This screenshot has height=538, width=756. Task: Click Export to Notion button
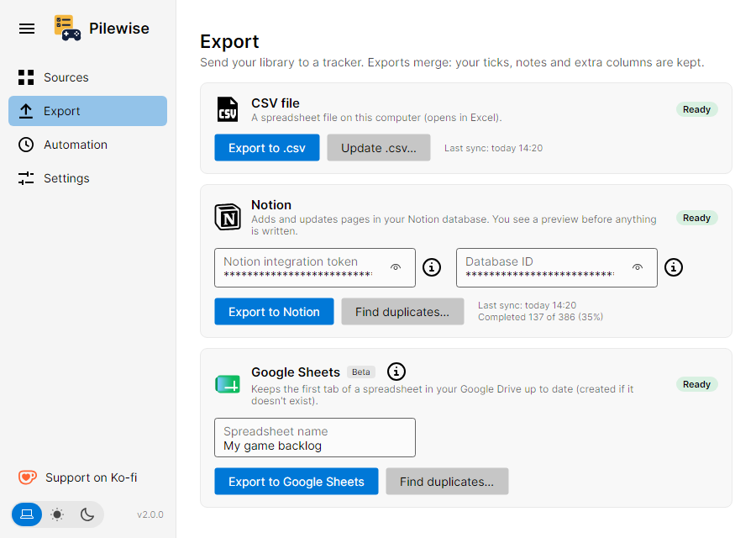(274, 312)
